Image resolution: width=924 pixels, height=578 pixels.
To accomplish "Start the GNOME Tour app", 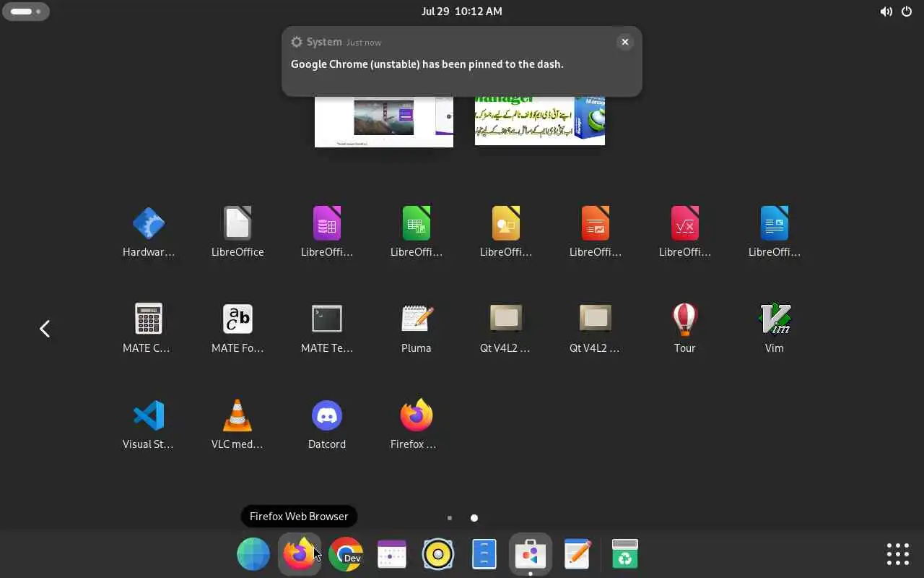I will point(685,328).
